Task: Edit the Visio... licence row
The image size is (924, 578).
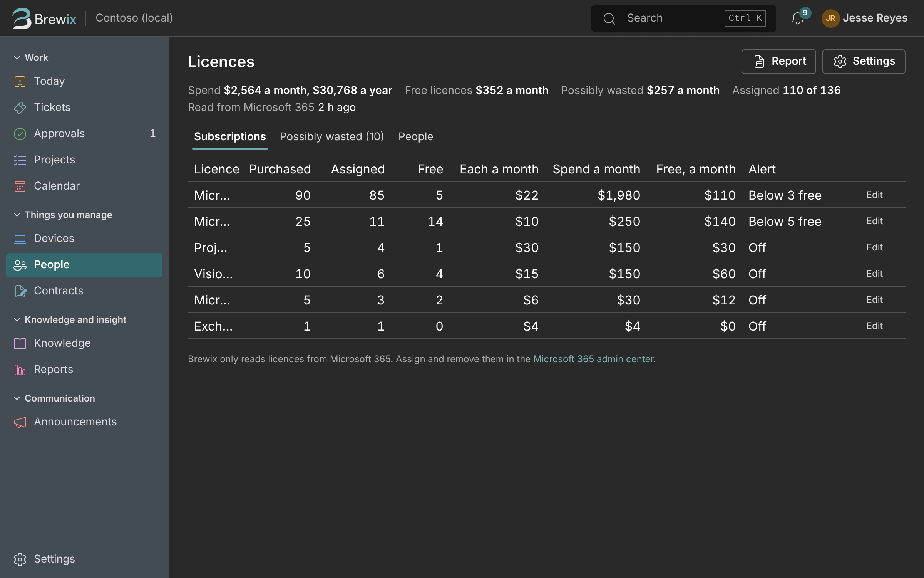Action: click(x=874, y=274)
